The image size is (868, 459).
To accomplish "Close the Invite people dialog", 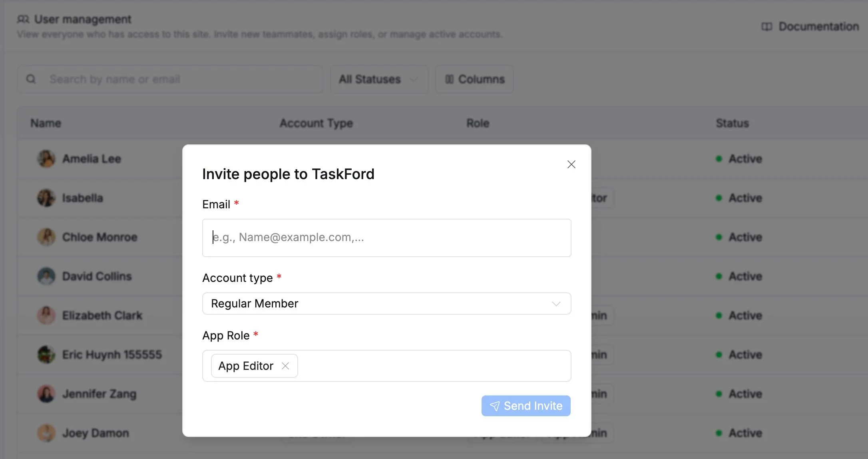I will 571,164.
